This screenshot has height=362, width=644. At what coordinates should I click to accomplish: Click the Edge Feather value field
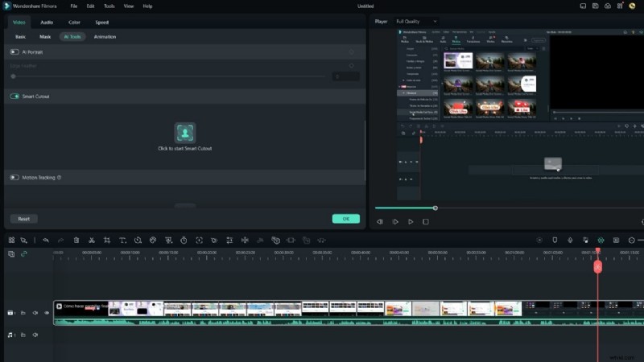[345, 76]
